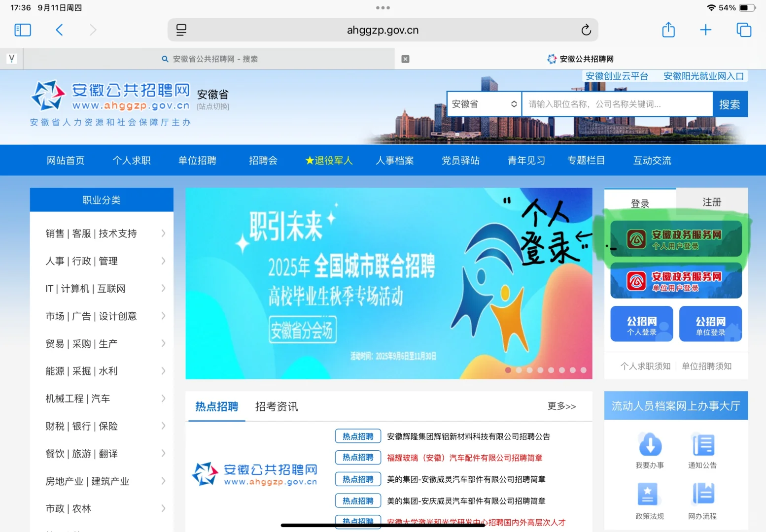Open the 单位招聘须知 link
The height and width of the screenshot is (532, 766).
click(x=706, y=366)
